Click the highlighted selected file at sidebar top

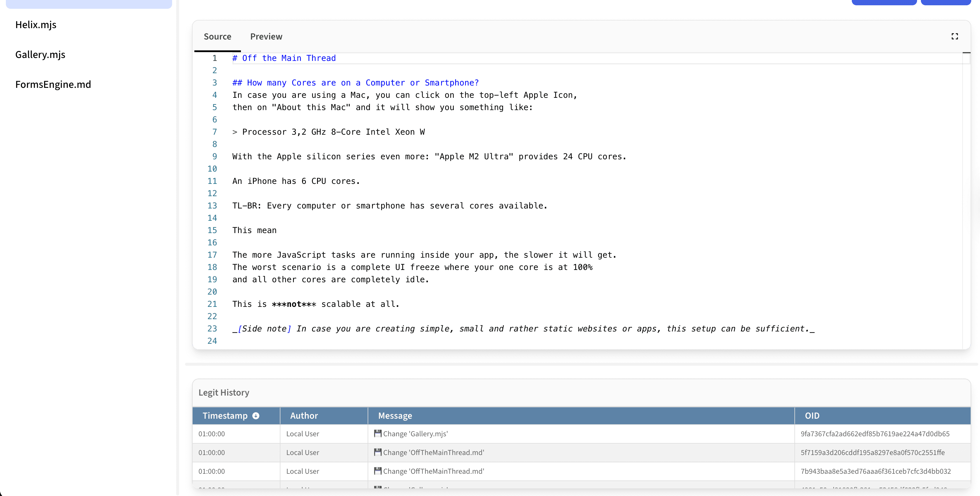click(89, 4)
